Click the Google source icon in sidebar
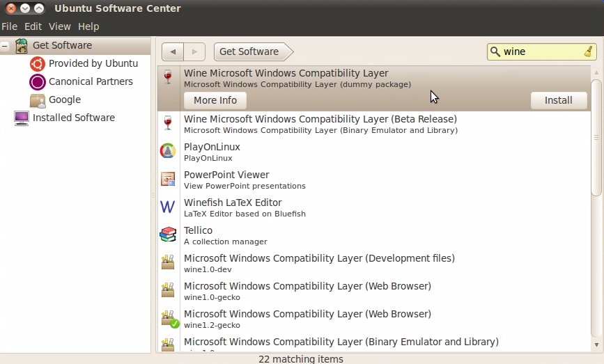This screenshot has width=604, height=364. click(38, 100)
